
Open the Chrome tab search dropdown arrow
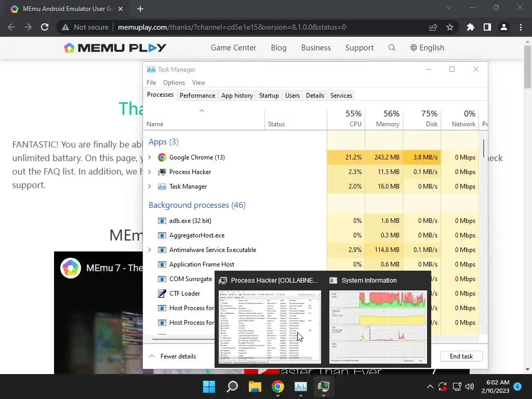coord(448,7)
